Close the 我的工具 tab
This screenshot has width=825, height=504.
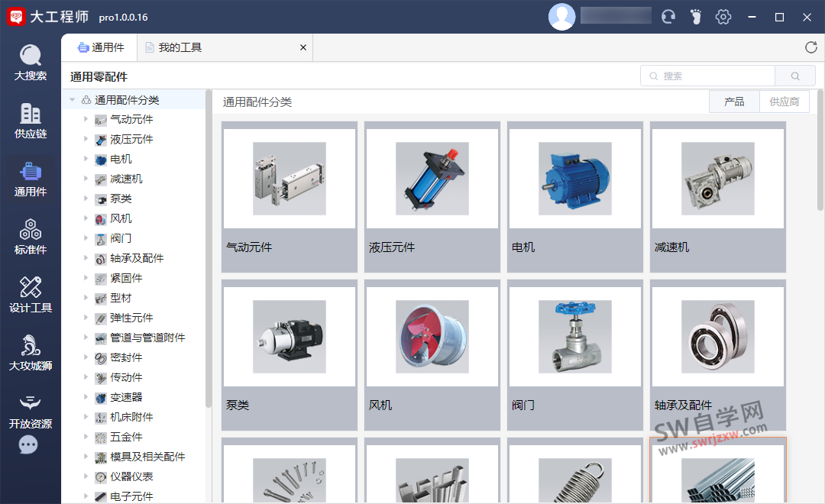point(302,47)
